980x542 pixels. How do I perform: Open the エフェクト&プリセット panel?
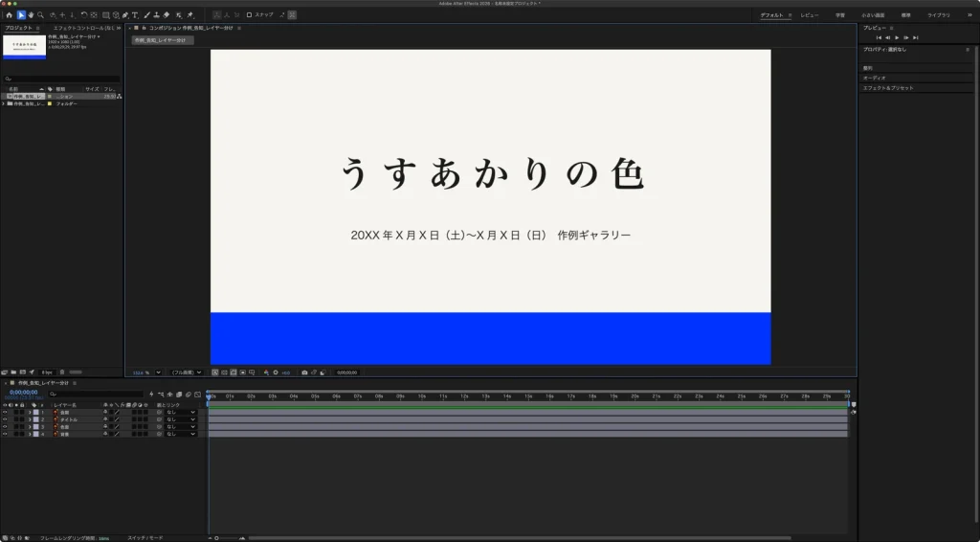[888, 88]
